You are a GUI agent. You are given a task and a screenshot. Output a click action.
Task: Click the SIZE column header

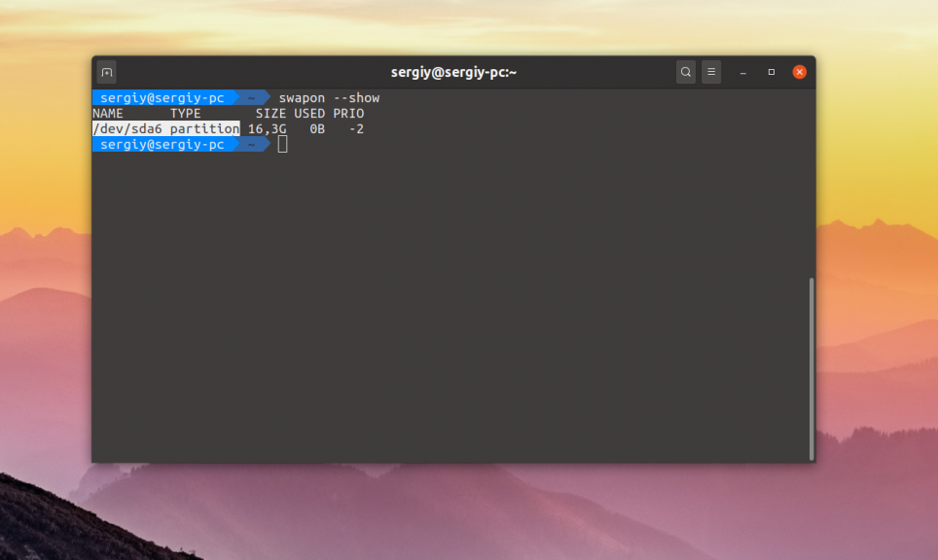point(271,114)
